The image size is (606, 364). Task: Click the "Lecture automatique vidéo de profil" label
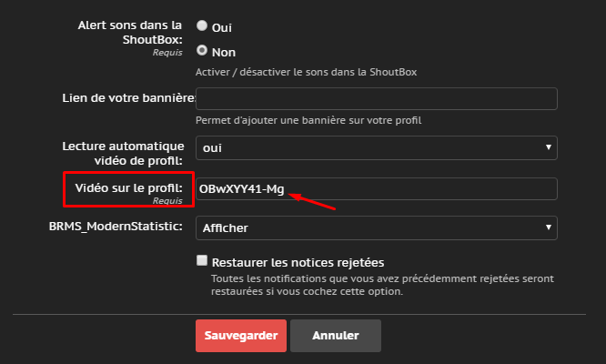pyautogui.click(x=124, y=153)
